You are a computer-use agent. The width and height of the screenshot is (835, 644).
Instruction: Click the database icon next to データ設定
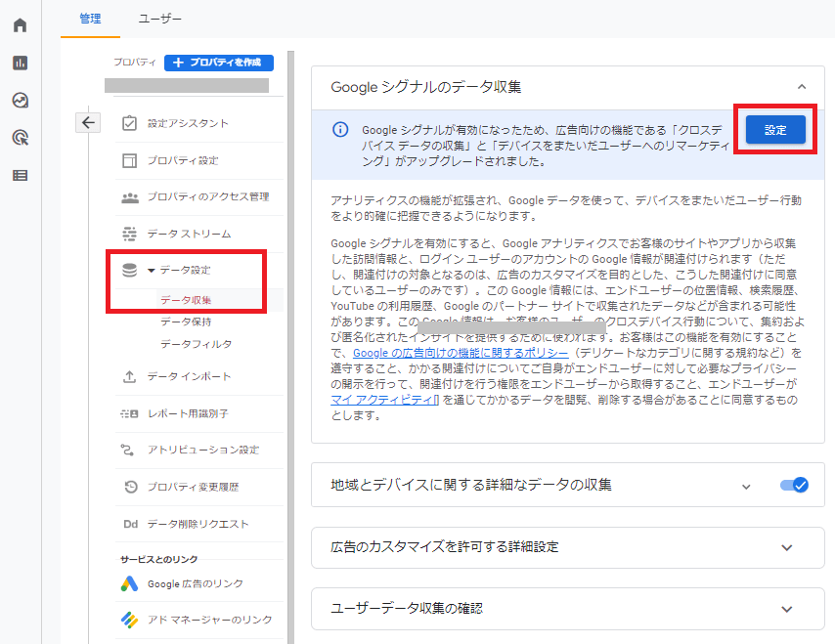(129, 271)
